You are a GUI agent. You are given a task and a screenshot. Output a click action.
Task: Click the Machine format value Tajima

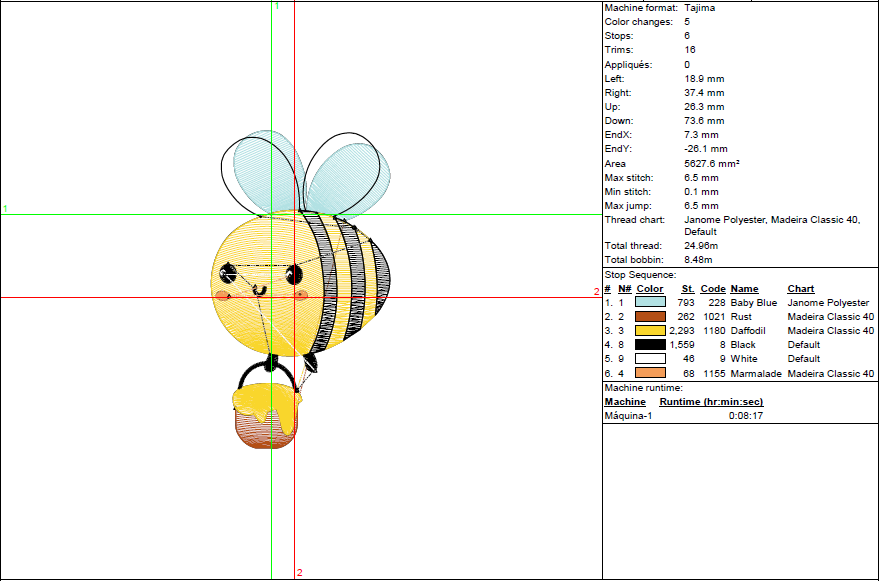(699, 7)
